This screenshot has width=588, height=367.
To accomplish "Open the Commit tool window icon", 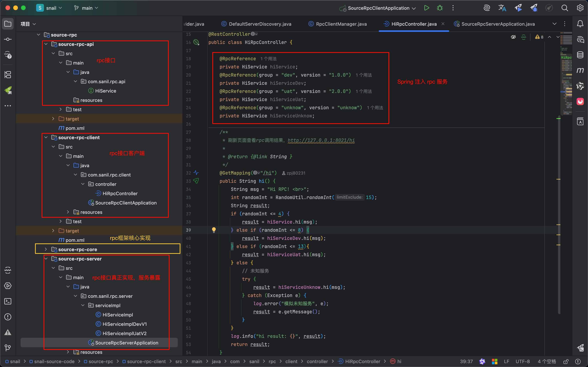I will [x=8, y=39].
